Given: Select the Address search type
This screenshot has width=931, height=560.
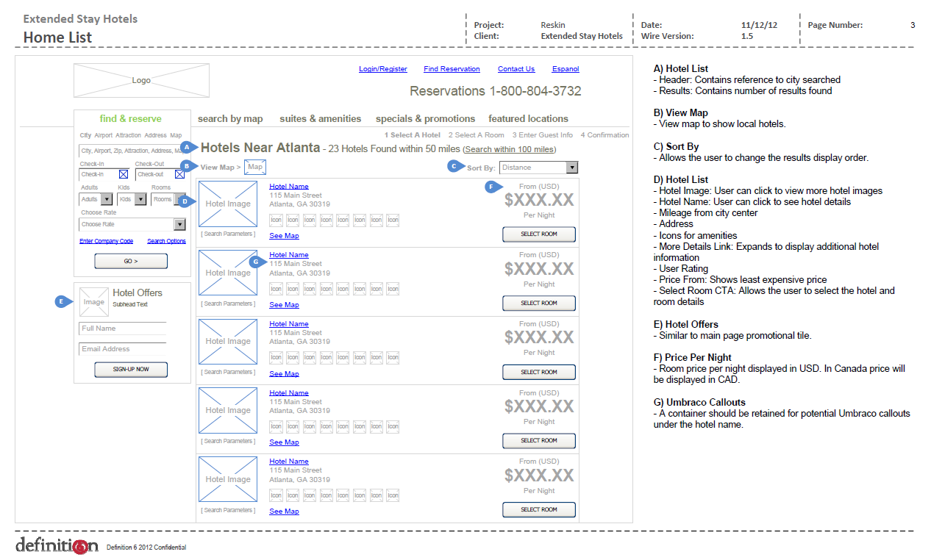Looking at the screenshot, I should point(156,135).
